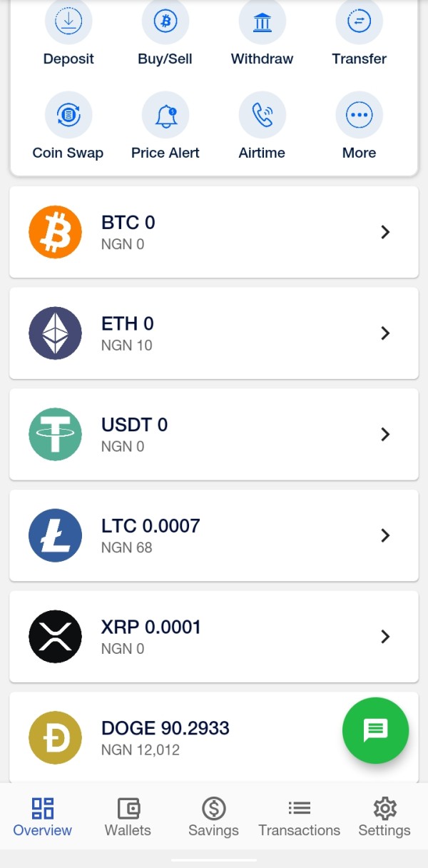Open Buy/Sell with the Bitcoin icon

click(165, 22)
